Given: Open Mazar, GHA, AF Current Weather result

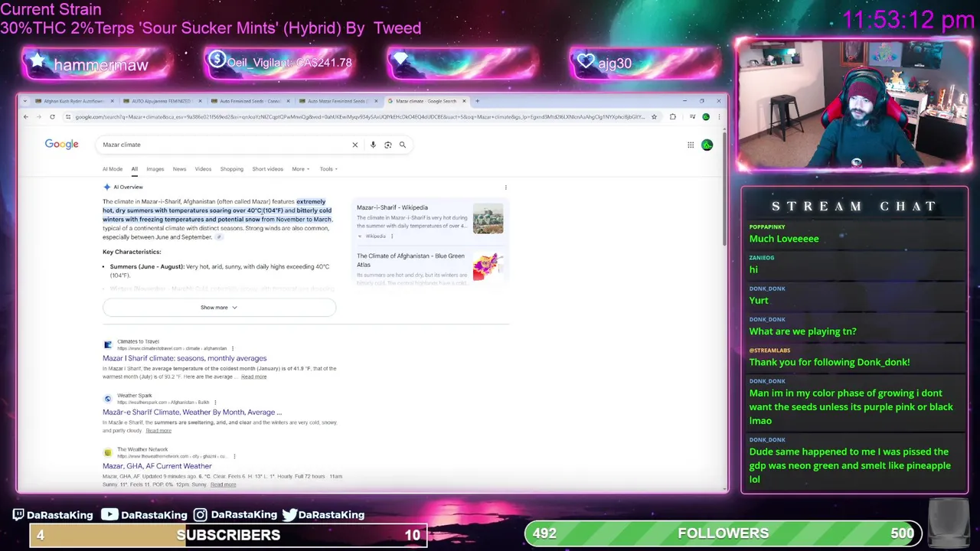Looking at the screenshot, I should [x=157, y=466].
